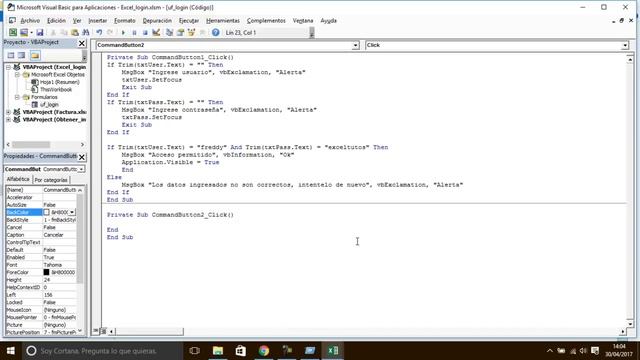Click the Break pause icon in toolbar
640x360 pixels.
click(134, 32)
